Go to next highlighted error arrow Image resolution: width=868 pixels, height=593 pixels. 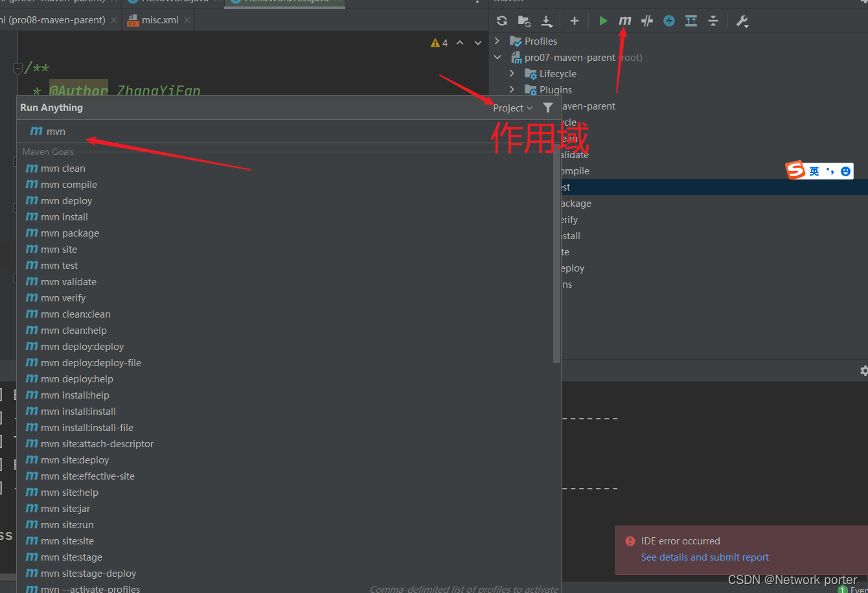coord(478,43)
